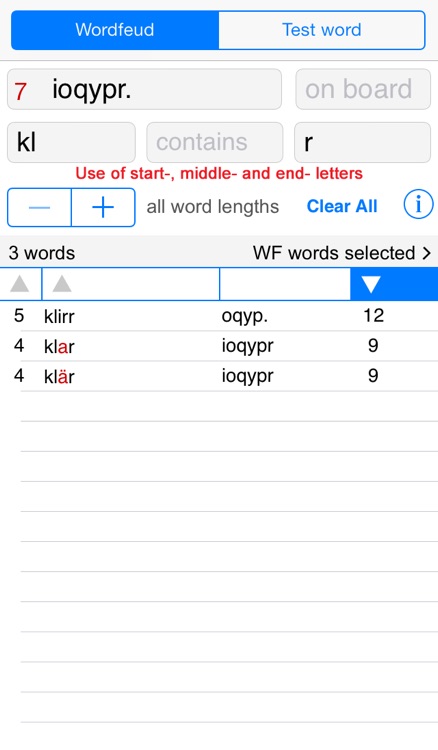Select the word klirr
438x750 pixels.
(x=59, y=316)
